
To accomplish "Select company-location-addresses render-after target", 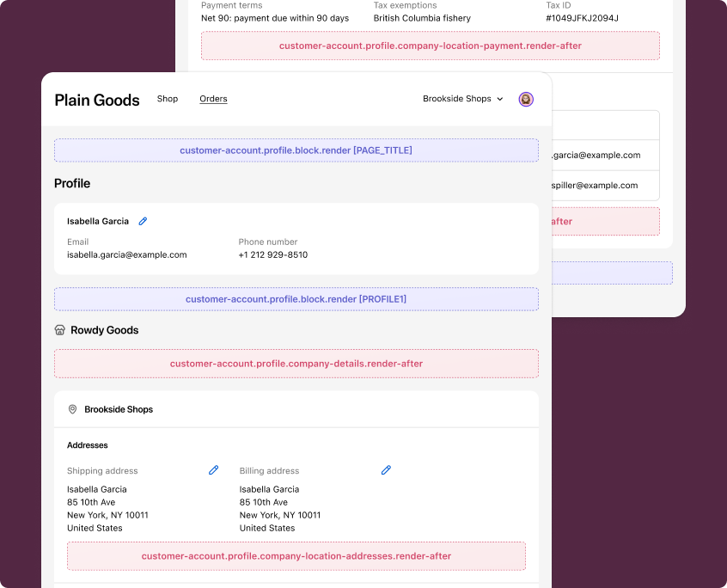I will 296,556.
